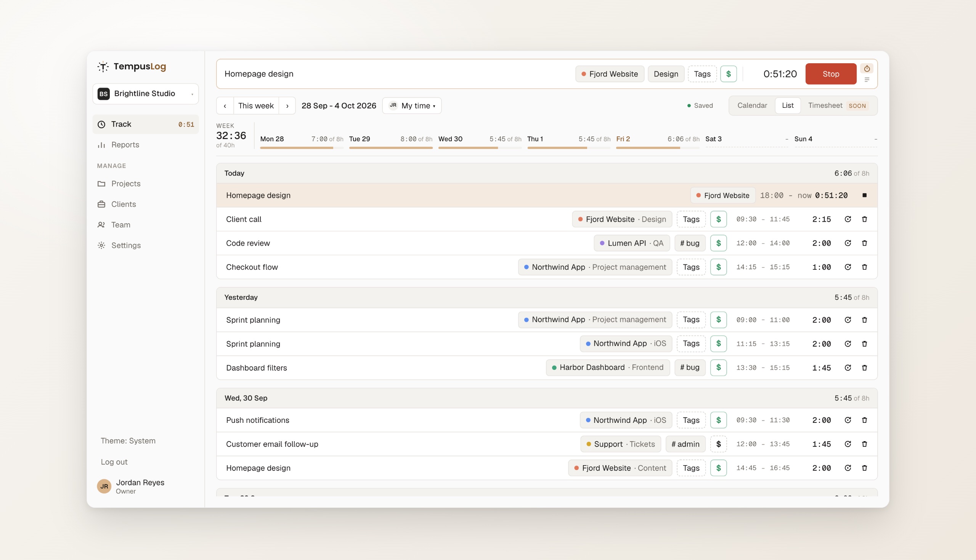Continue the Customer email follow-up entry
Screen dimensions: 976x560
(848, 444)
